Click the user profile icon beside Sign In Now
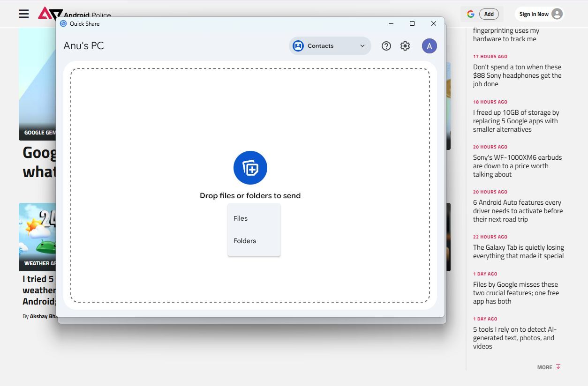Screen dimensions: 588x387 (x=557, y=14)
